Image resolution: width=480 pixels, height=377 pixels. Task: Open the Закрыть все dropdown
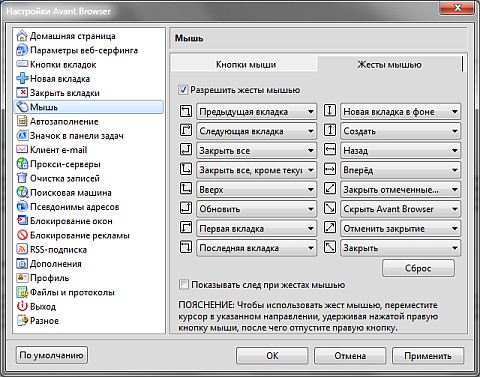(256, 151)
